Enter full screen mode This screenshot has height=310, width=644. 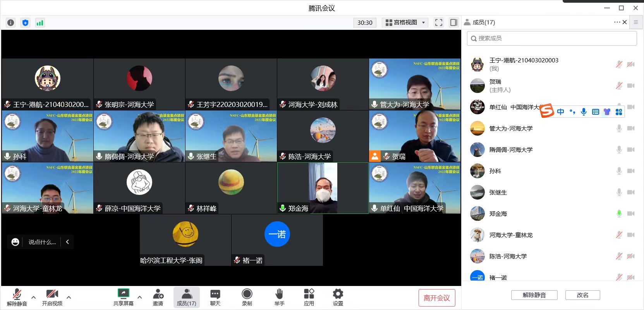[438, 22]
